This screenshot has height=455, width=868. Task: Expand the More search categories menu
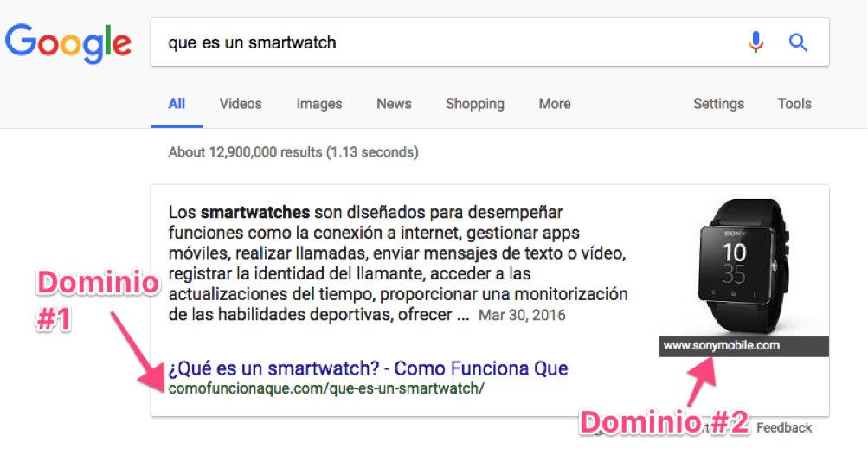[555, 104]
